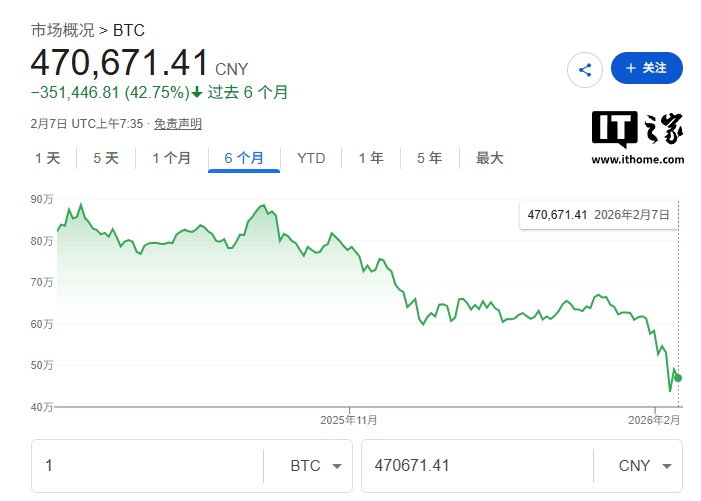Click the share icon button
The width and height of the screenshot is (701, 501).
click(585, 69)
